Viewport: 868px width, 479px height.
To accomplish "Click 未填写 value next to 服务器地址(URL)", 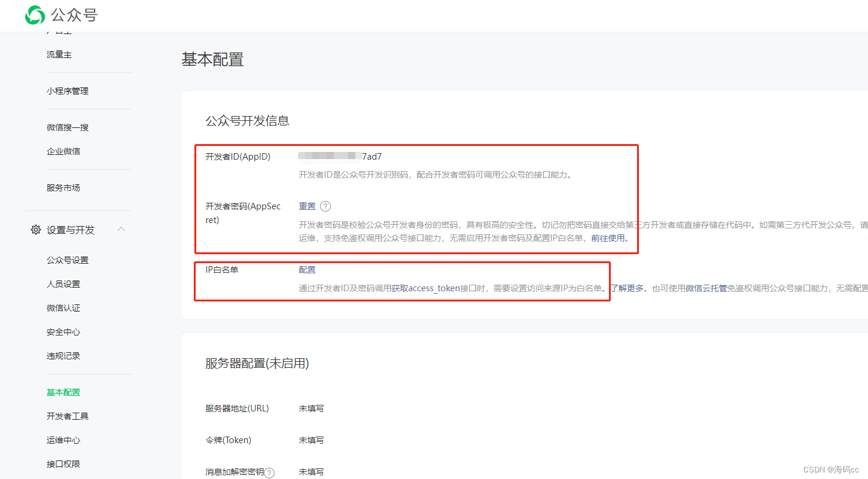I will coord(312,408).
